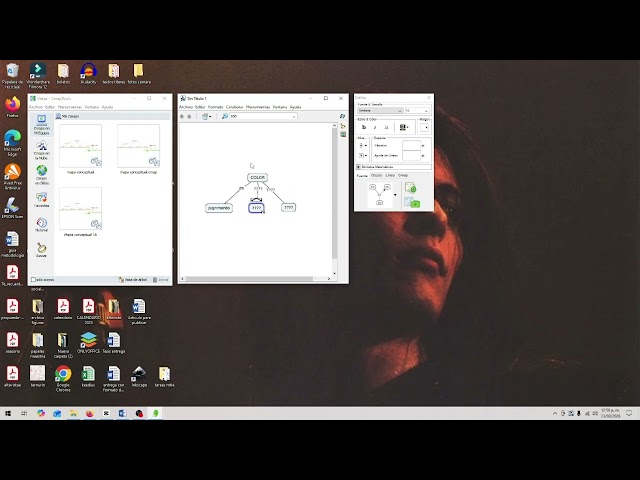Click the Vista de Árbol button
Image resolution: width=640 pixels, height=480 pixels.
tap(133, 280)
